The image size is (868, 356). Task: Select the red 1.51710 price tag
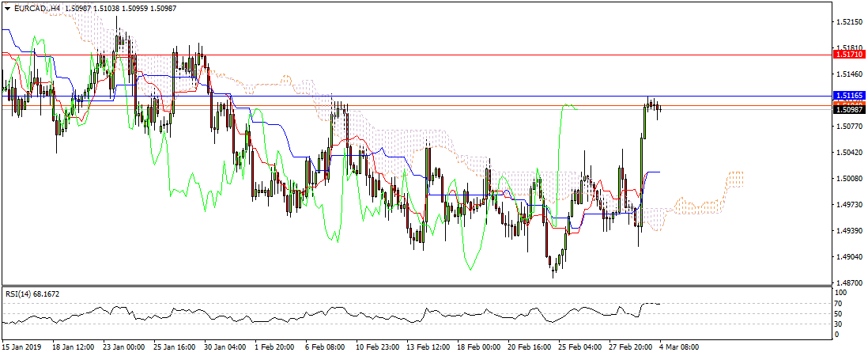850,56
